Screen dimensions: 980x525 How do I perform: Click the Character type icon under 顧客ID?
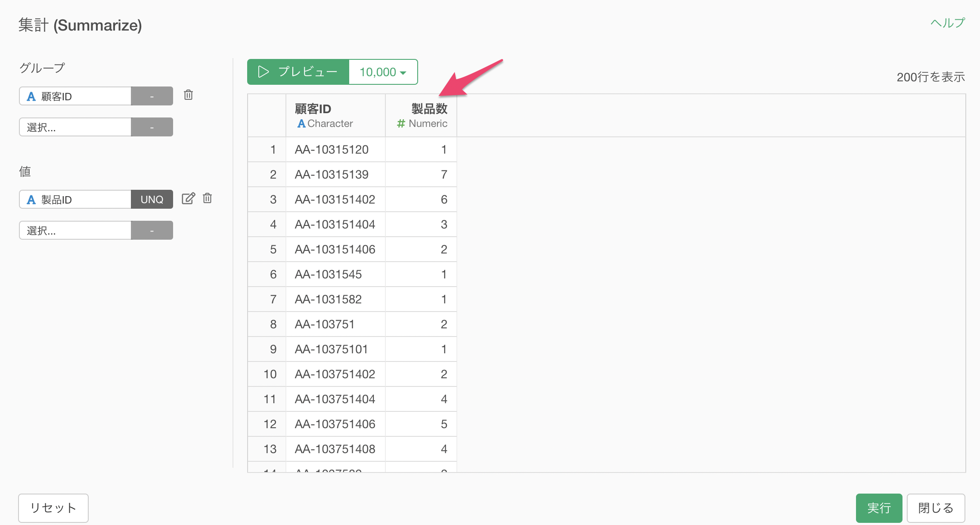[301, 124]
